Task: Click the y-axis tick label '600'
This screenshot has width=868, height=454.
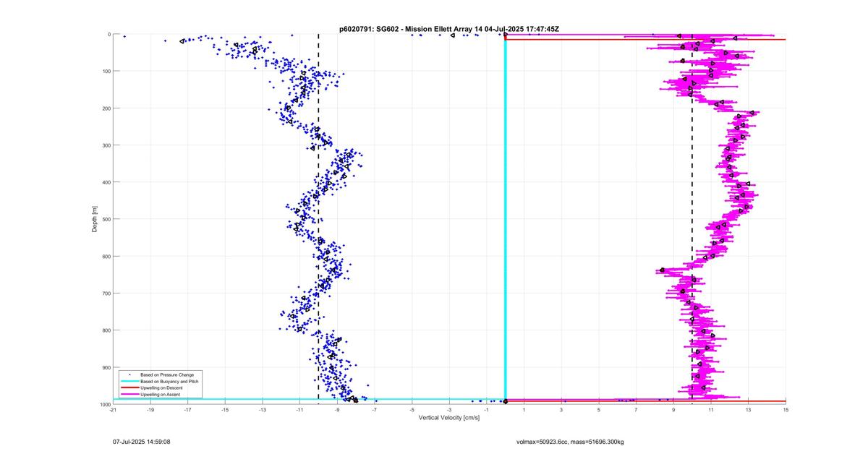Action: pyautogui.click(x=106, y=256)
